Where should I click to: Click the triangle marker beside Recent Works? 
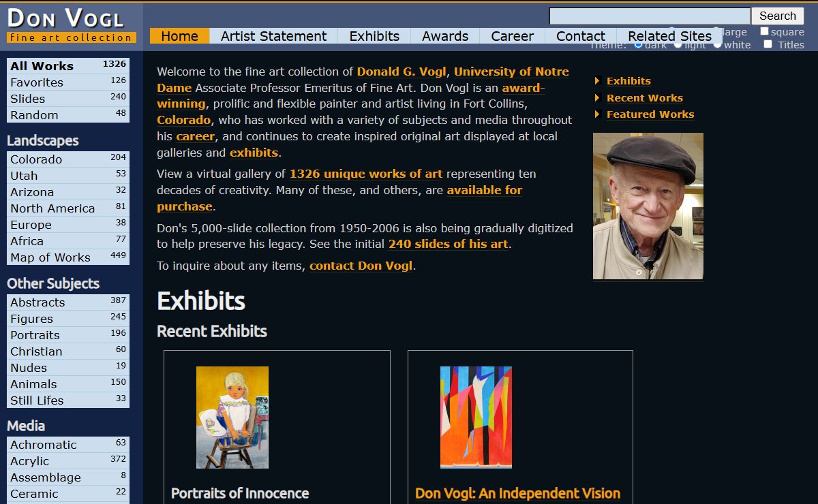click(597, 98)
